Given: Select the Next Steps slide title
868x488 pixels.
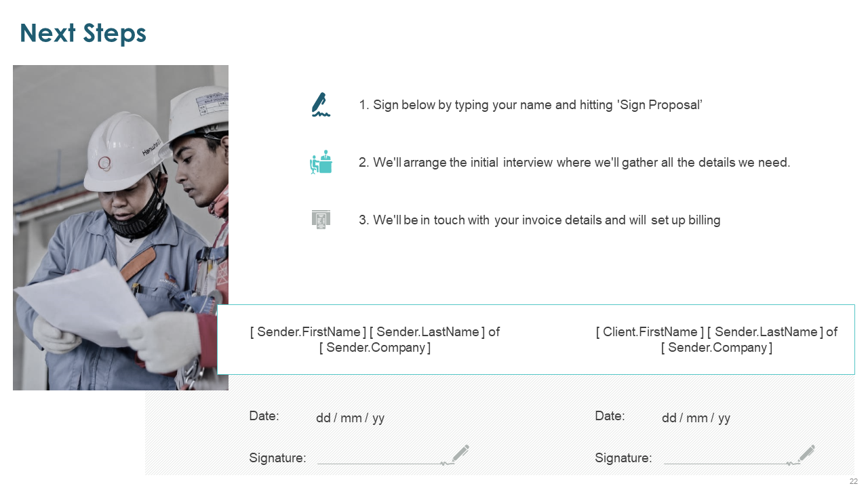Looking at the screenshot, I should [x=83, y=33].
